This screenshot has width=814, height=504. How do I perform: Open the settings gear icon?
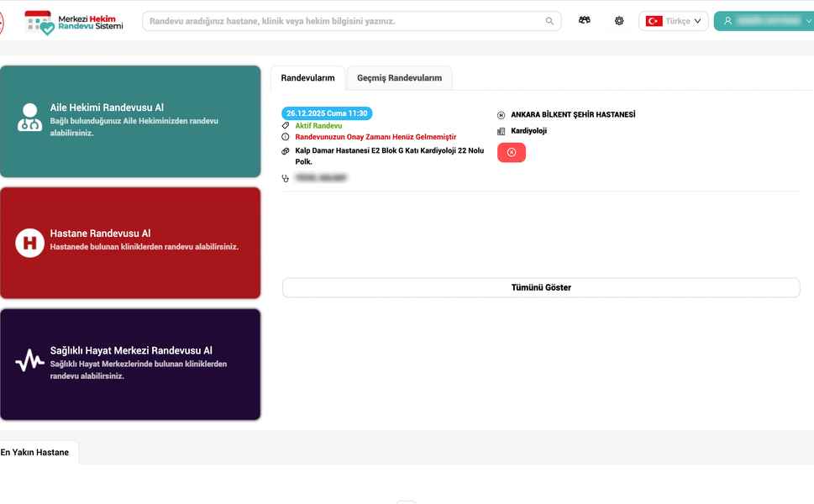pyautogui.click(x=619, y=21)
